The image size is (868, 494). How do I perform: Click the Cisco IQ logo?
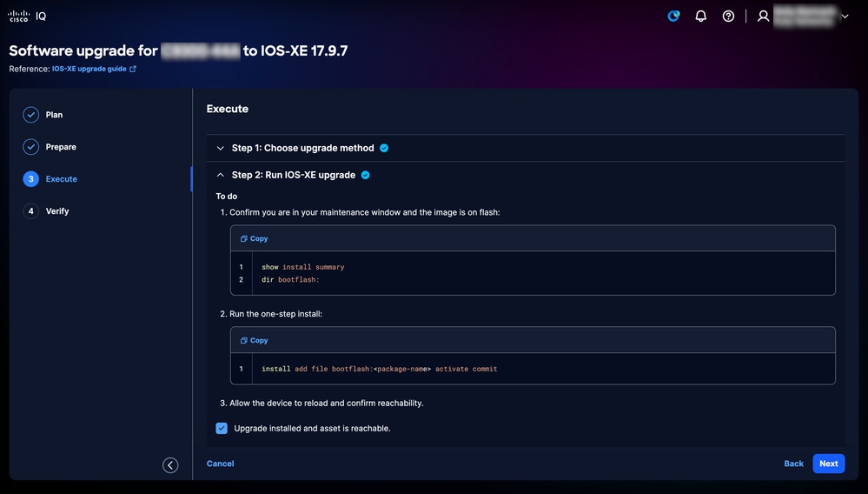[x=27, y=16]
